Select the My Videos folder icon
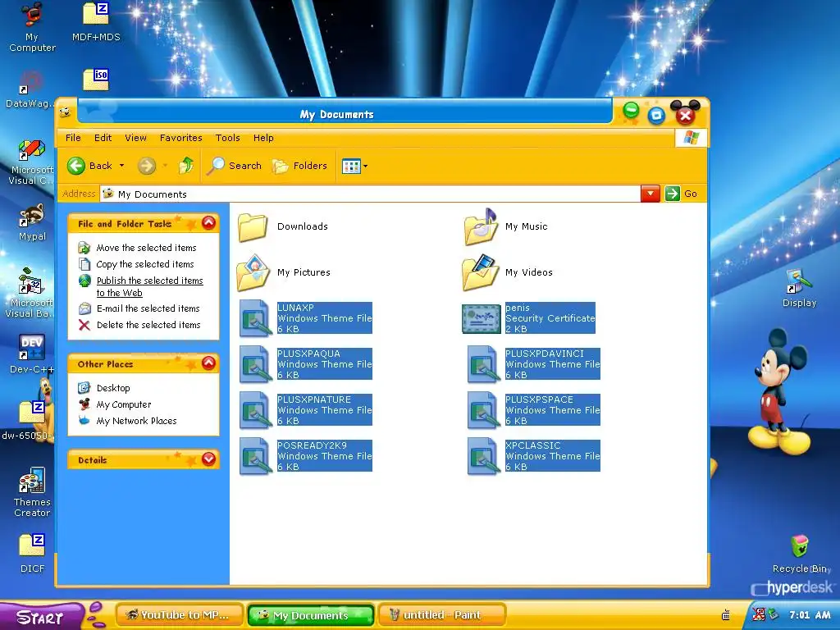The height and width of the screenshot is (630, 840). (x=480, y=272)
